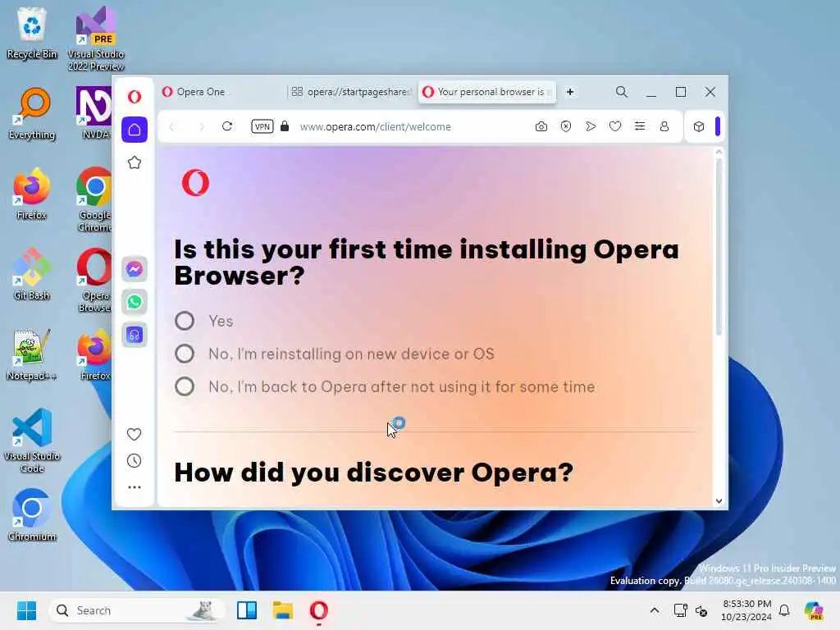Open the notification bell in the taskbar
This screenshot has height=630, width=840.
(x=784, y=610)
